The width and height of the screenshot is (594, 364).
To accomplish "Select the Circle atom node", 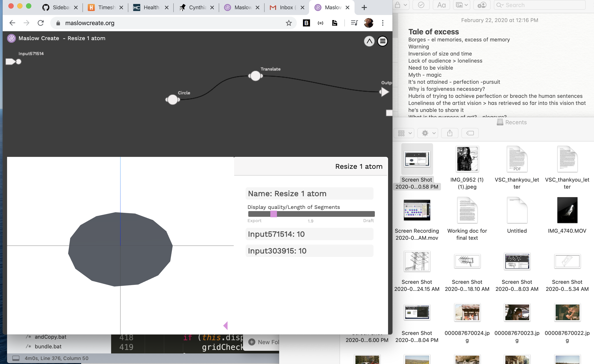I will point(172,100).
